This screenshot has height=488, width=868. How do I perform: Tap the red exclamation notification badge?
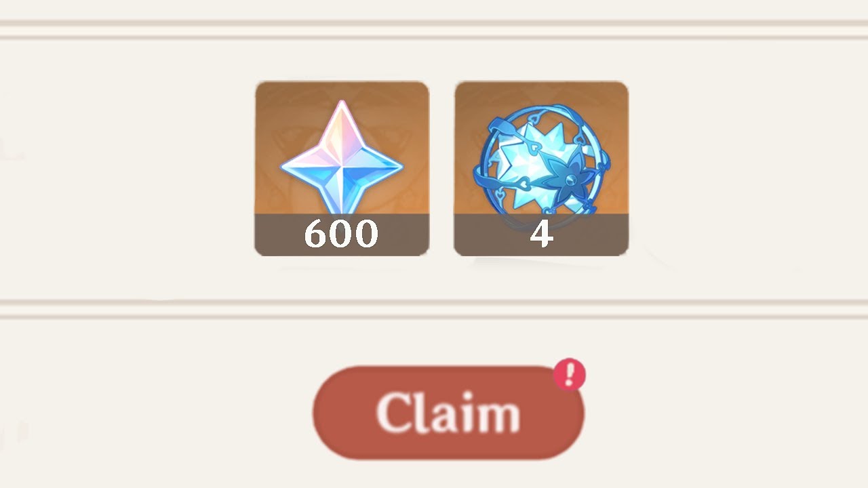[x=570, y=374]
